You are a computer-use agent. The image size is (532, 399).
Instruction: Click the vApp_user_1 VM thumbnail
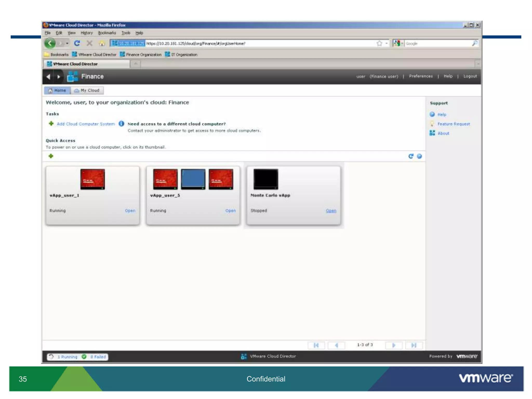click(x=92, y=179)
